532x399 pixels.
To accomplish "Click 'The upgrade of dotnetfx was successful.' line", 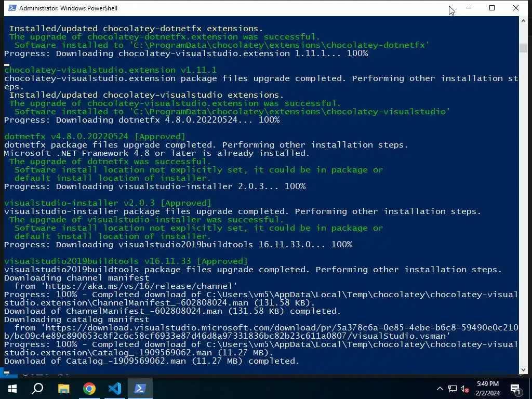I will coord(110,162).
